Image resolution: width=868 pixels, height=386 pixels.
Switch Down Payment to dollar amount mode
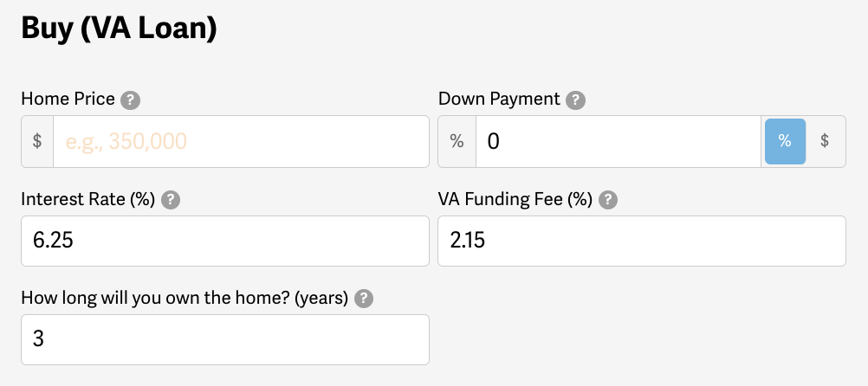click(826, 141)
